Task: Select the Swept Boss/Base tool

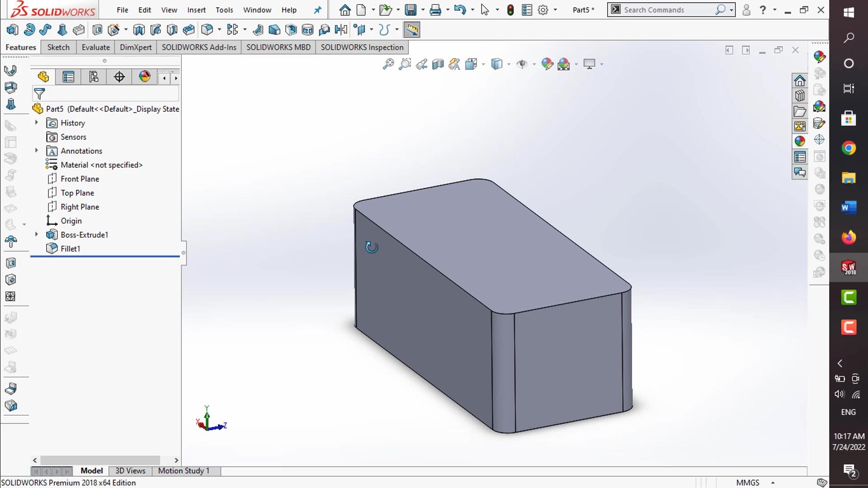Action: [45, 29]
